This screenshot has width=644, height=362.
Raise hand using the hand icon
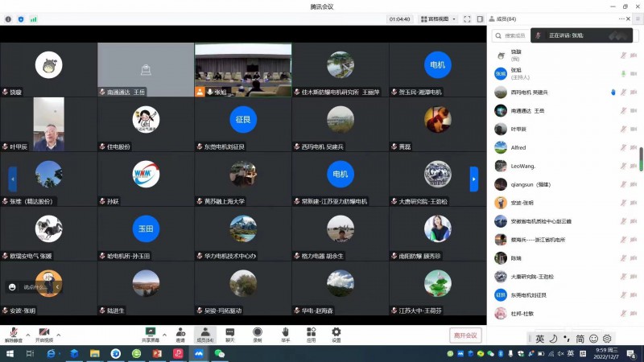click(x=286, y=335)
